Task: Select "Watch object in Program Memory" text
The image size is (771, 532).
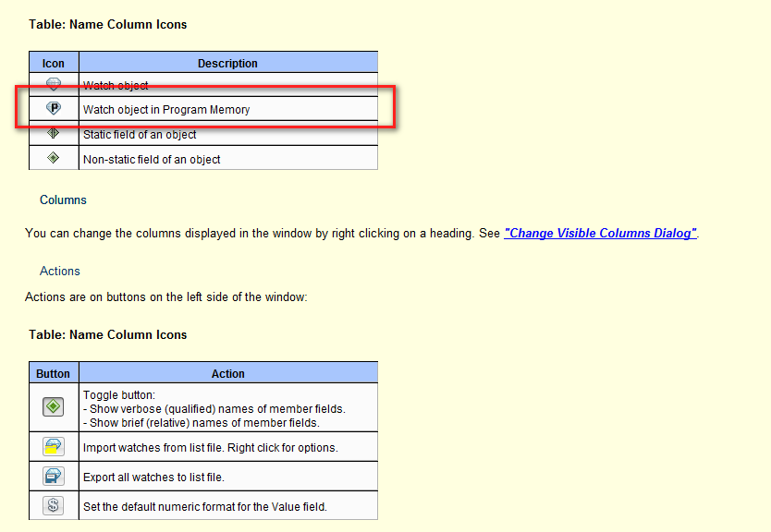Action: coord(166,110)
